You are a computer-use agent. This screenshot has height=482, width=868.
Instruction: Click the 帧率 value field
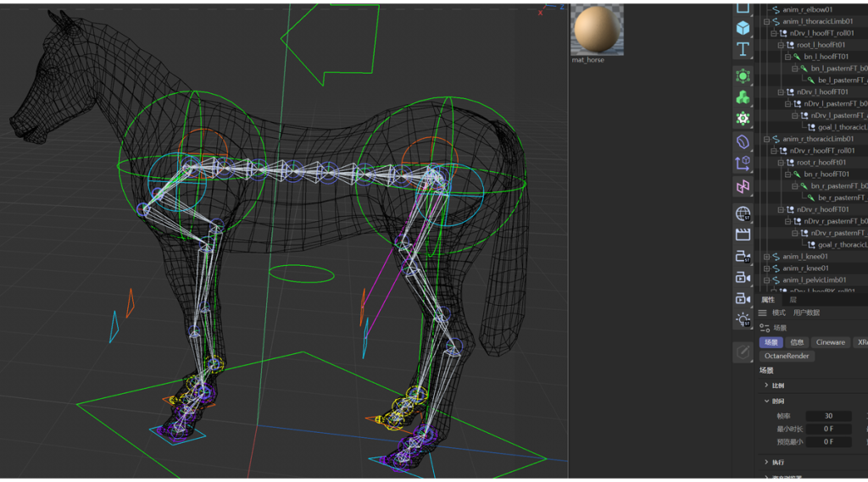coord(828,416)
